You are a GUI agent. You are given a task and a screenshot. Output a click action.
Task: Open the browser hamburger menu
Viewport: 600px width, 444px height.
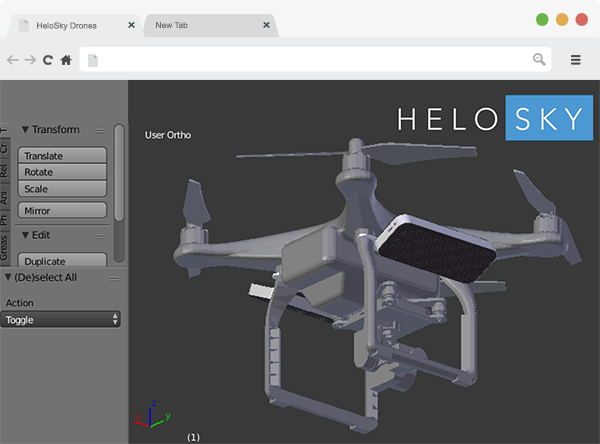pos(576,60)
